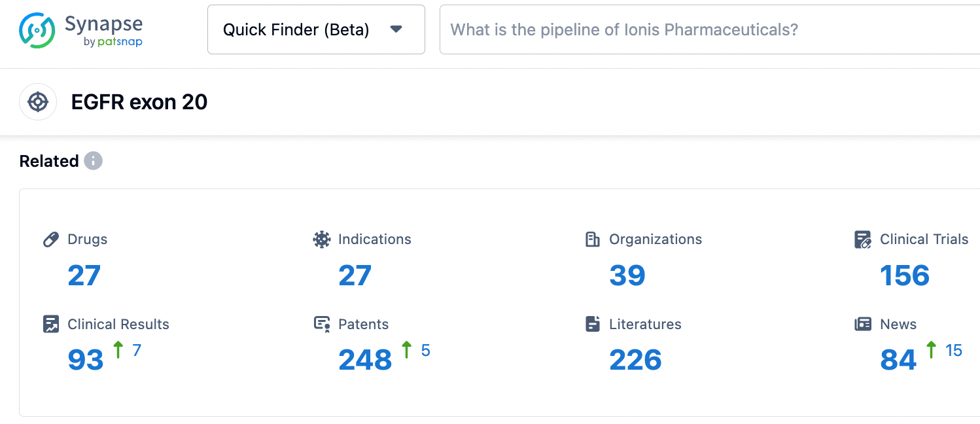
Task: Click the Organizations building icon
Action: [593, 239]
